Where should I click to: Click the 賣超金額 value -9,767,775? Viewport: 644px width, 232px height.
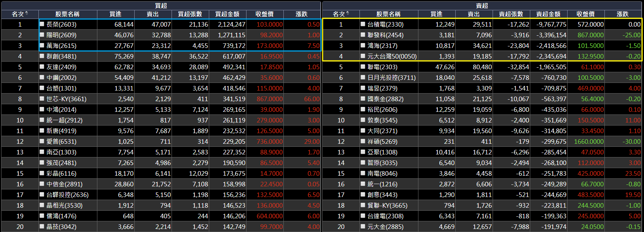click(551, 24)
